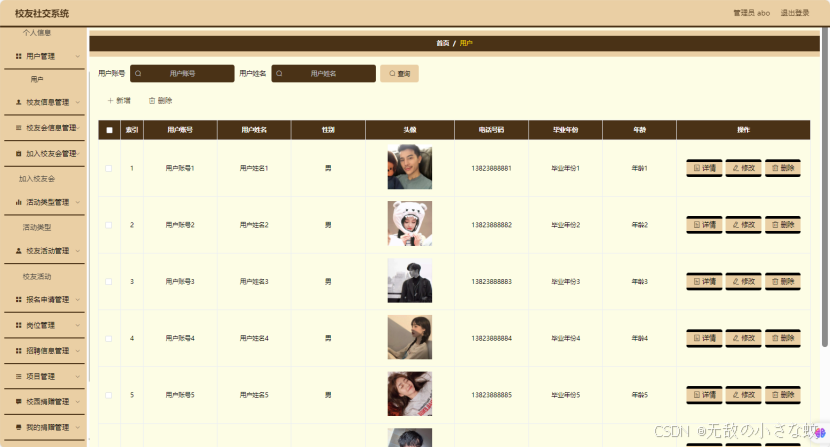830x447 pixels.
Task: Open the 用户 submenu item
Action: pos(37,79)
